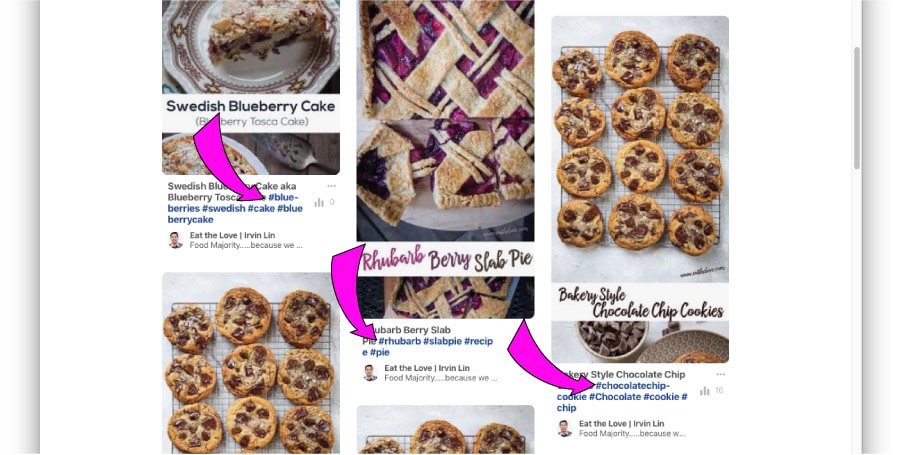This screenshot has height=455, width=900.
Task: Click Eat the Love author under Rhubarb pie
Action: [427, 368]
